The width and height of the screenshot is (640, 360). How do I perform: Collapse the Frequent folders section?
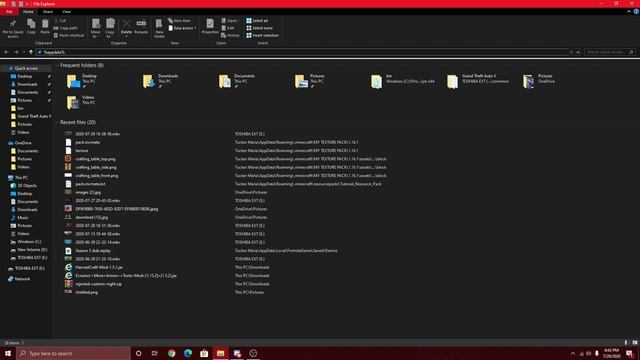(57, 65)
